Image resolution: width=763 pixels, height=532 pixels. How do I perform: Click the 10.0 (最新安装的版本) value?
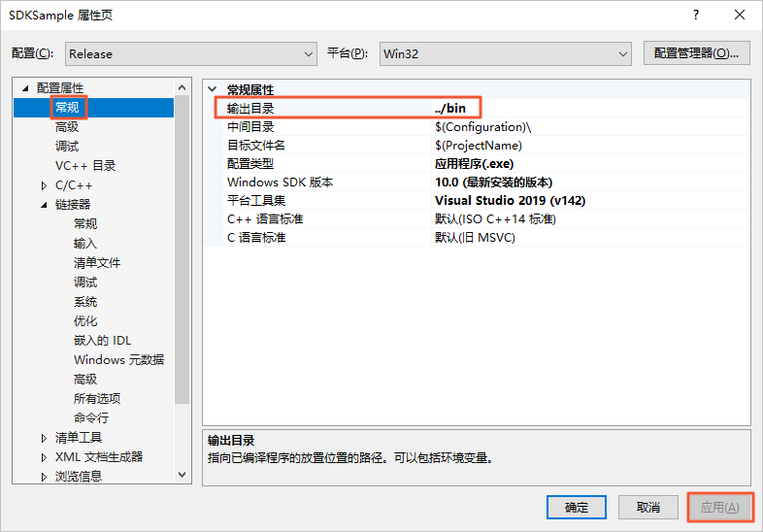(493, 183)
